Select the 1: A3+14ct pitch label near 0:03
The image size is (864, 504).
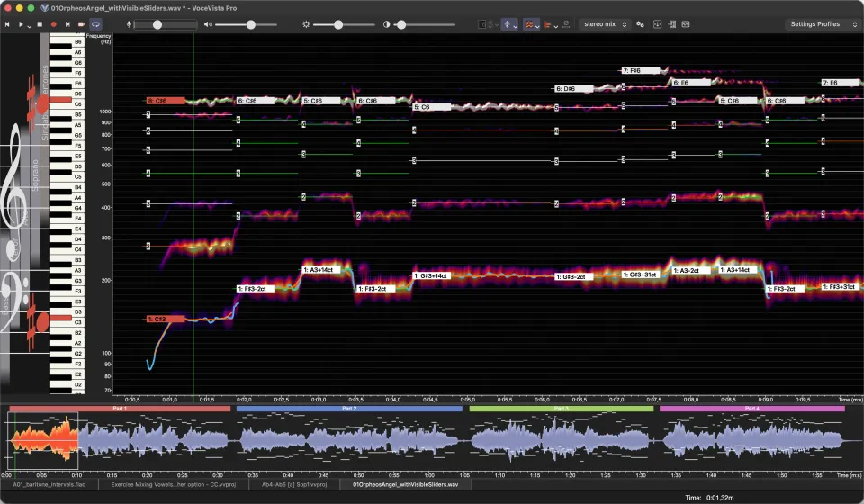(320, 270)
